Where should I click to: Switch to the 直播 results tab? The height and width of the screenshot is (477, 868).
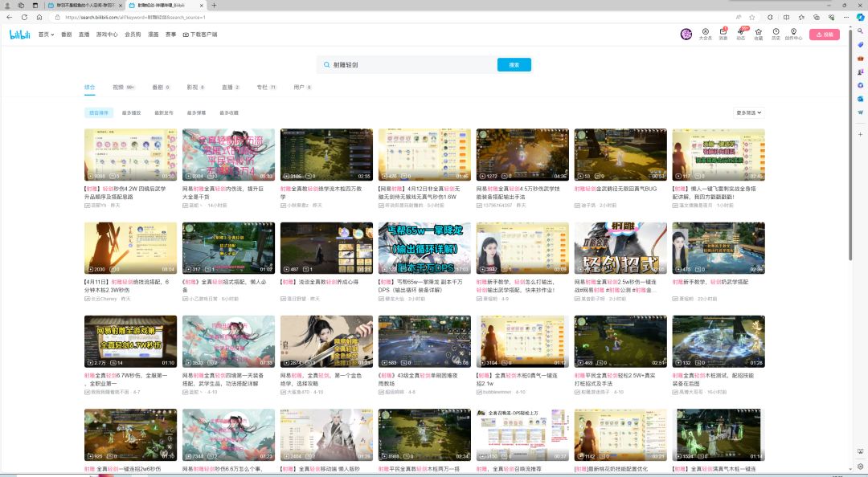click(x=231, y=87)
